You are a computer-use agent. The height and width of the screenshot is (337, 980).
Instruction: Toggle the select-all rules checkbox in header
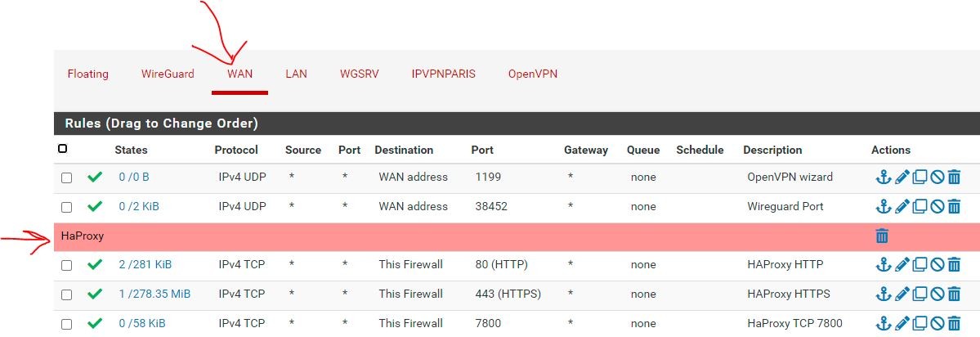63,149
